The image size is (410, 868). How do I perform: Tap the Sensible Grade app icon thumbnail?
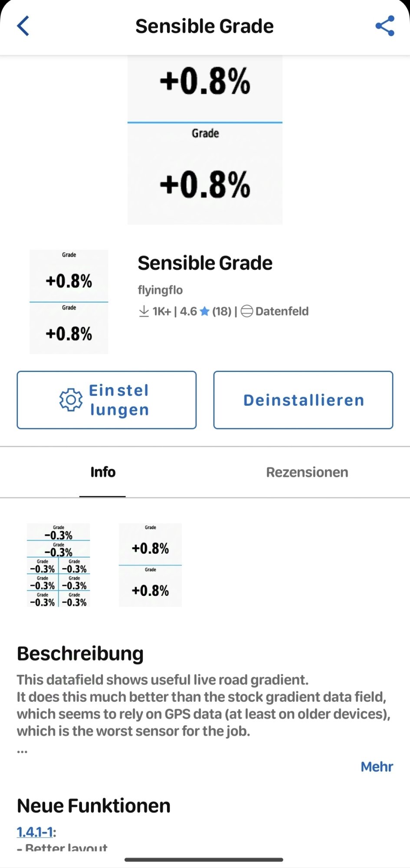point(69,302)
